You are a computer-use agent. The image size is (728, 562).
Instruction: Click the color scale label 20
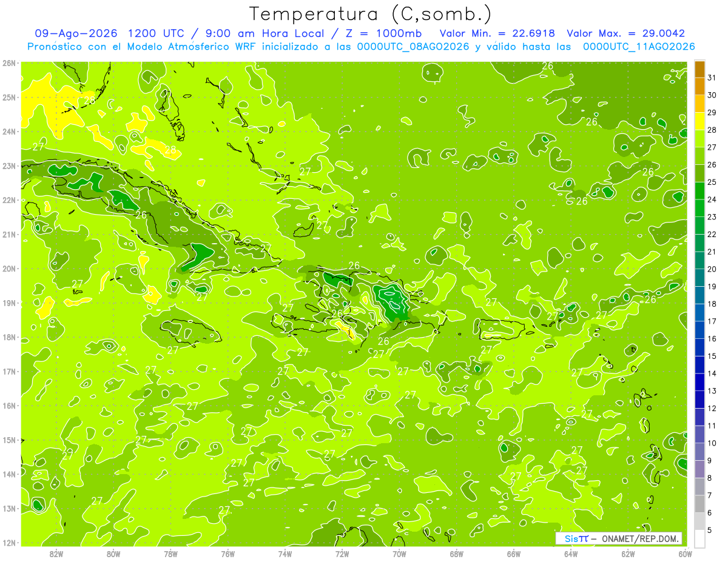[712, 269]
